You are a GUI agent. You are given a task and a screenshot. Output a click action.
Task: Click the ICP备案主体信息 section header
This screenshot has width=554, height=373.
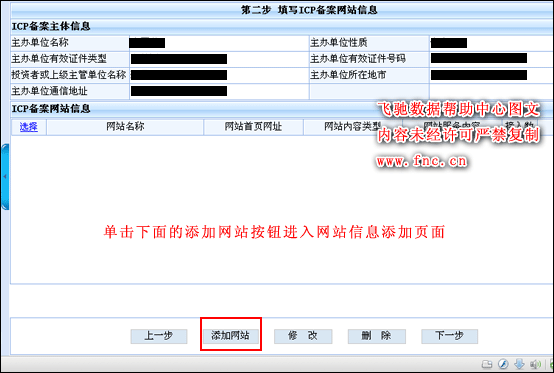pos(51,26)
